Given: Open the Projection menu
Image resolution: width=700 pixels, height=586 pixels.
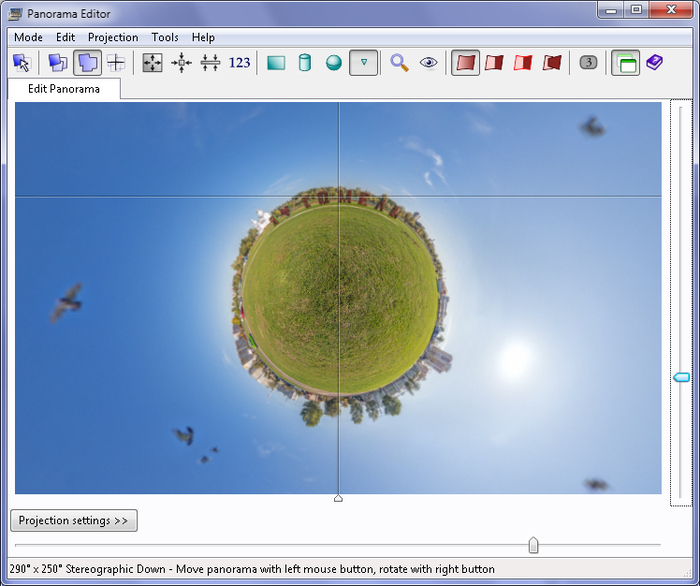Looking at the screenshot, I should (x=113, y=37).
